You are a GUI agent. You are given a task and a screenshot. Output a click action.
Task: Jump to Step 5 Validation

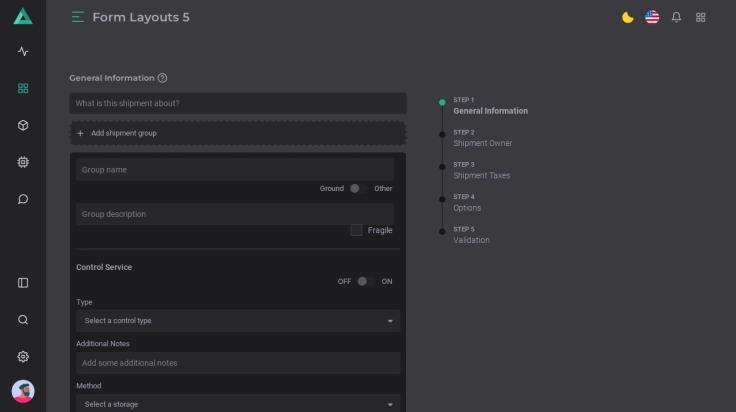pyautogui.click(x=471, y=235)
